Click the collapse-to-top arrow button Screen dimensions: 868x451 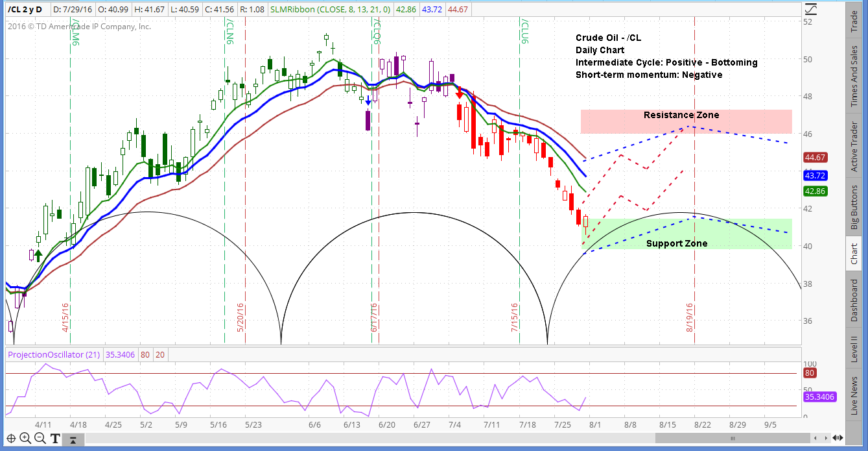coord(75,440)
